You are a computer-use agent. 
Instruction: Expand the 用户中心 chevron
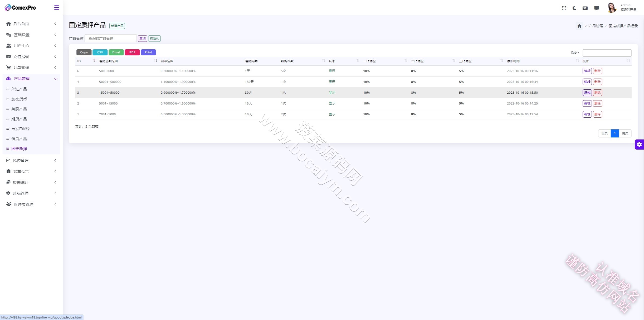pos(55,46)
